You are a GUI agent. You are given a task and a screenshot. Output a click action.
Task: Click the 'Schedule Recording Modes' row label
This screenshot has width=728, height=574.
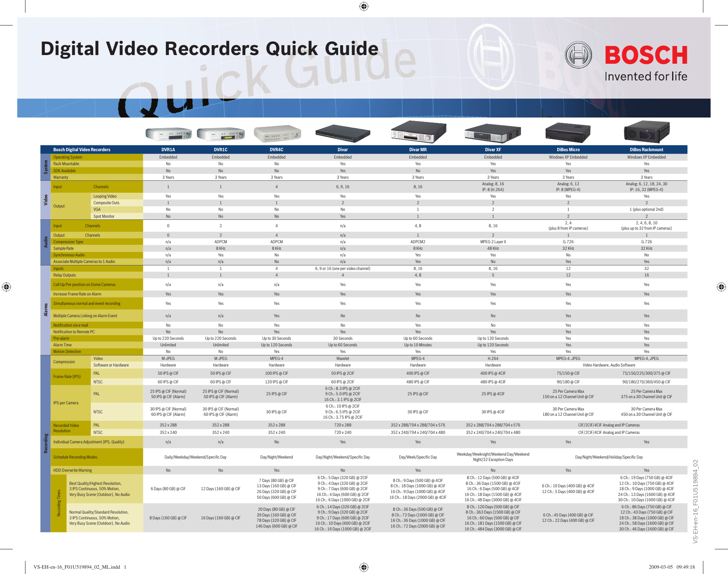click(75, 457)
